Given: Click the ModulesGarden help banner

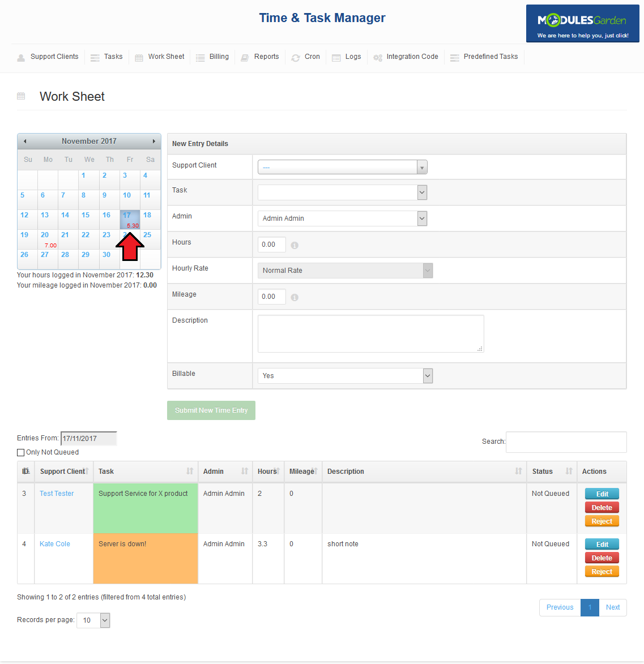Looking at the screenshot, I should [x=583, y=24].
